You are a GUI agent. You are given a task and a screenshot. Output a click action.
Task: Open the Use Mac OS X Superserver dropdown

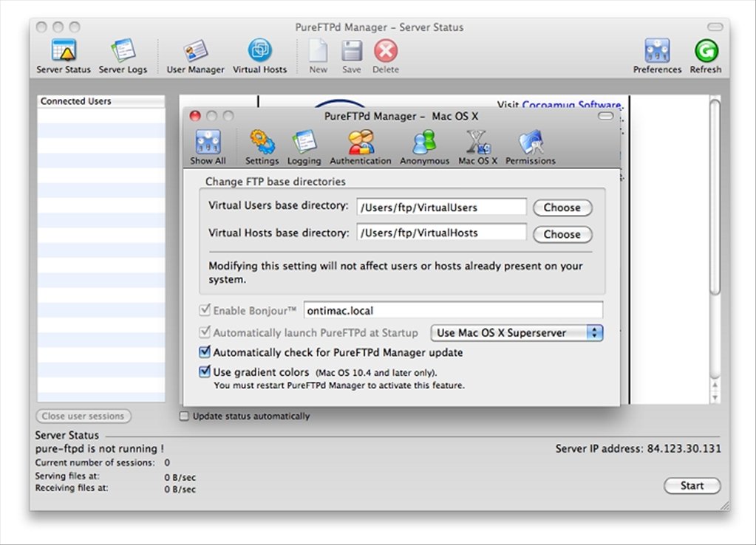point(517,333)
